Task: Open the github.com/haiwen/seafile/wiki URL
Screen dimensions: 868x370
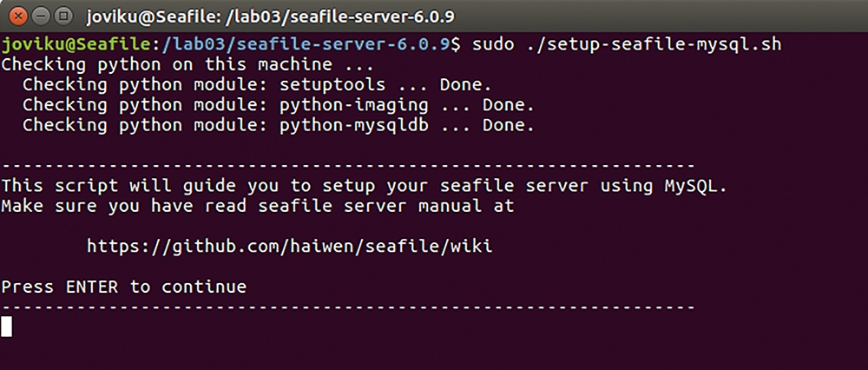Action: 290,246
